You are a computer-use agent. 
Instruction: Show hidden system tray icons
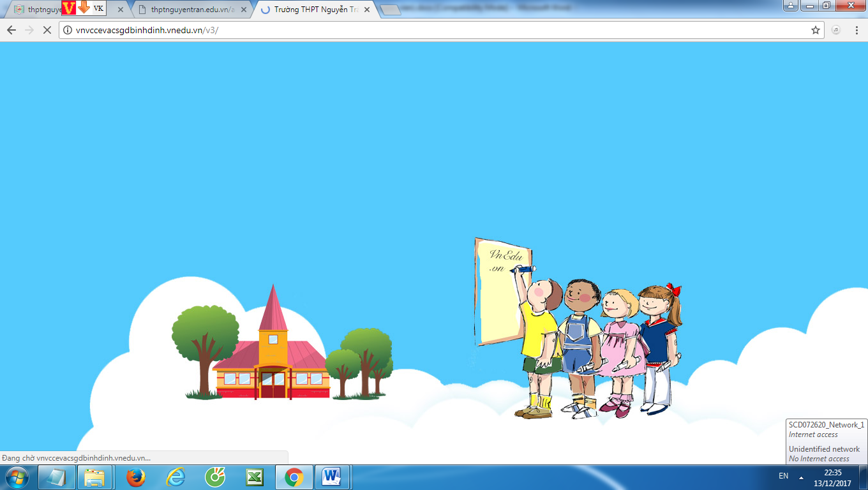click(801, 477)
